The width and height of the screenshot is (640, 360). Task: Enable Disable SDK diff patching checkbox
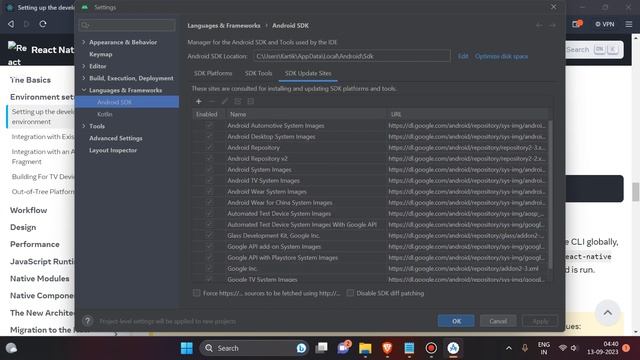[x=350, y=293]
